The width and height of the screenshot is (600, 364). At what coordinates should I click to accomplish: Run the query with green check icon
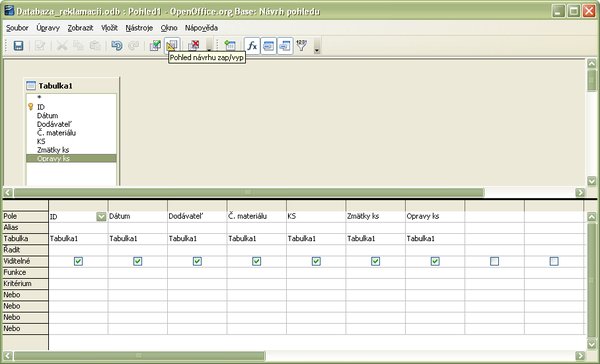pyautogui.click(x=155, y=46)
